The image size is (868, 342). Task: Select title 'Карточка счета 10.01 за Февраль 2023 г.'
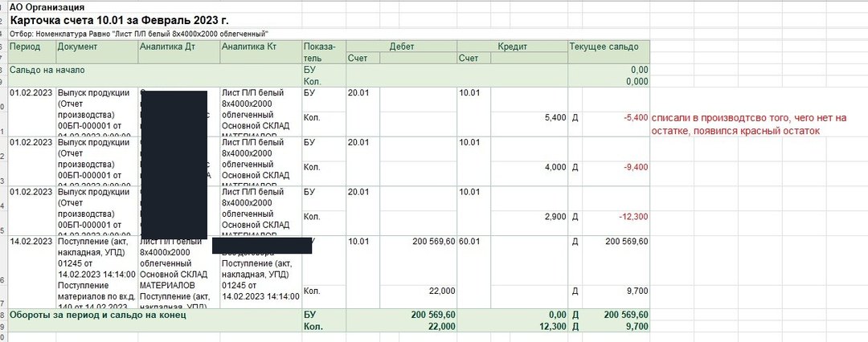120,21
